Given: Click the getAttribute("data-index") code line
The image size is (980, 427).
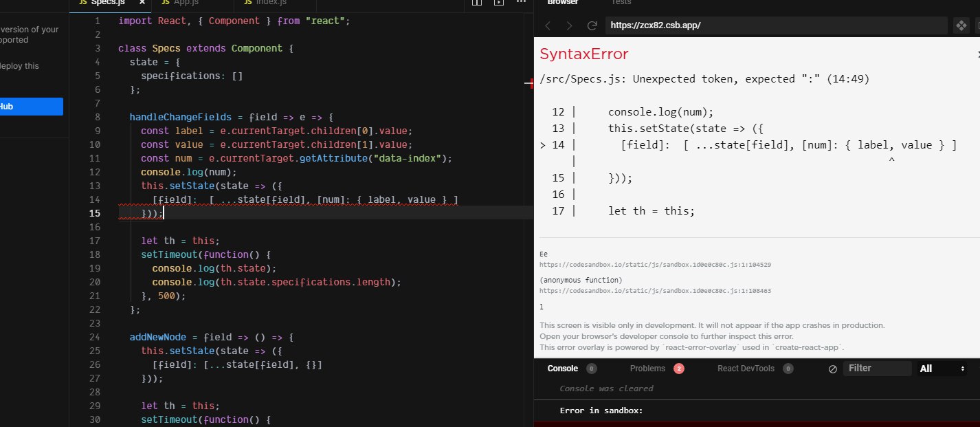Looking at the screenshot, I should pyautogui.click(x=296, y=158).
